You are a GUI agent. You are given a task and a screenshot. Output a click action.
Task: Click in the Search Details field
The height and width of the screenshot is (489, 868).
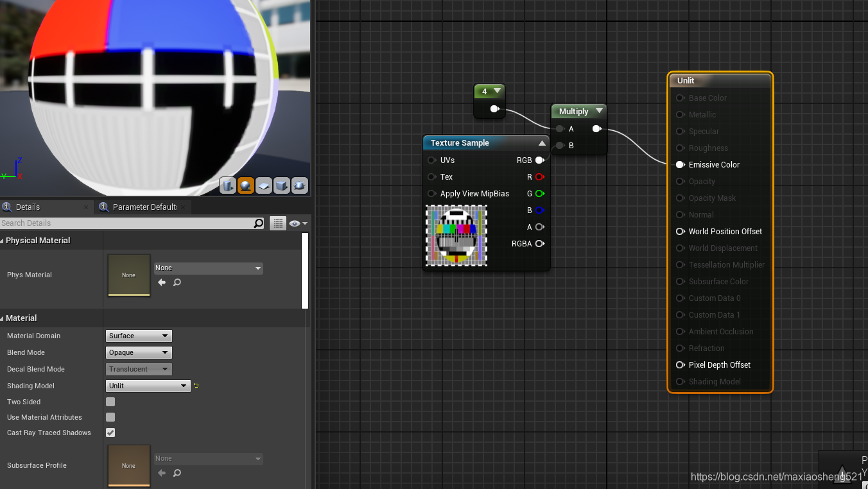point(126,223)
